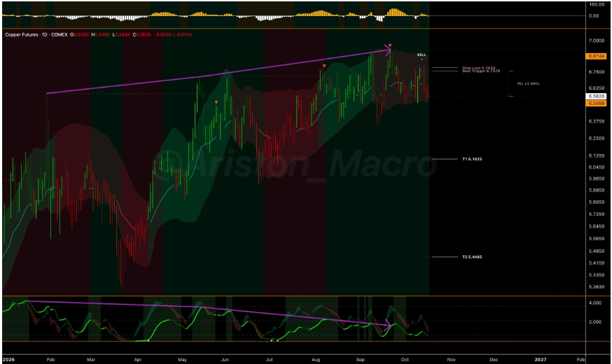Click the Jun label on the time axis
The image size is (612, 364).
coord(225,359)
